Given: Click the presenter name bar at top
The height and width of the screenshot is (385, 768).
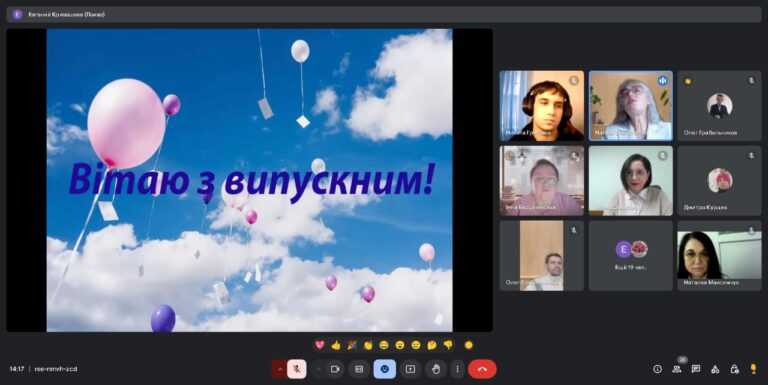Looking at the screenshot, I should (x=384, y=14).
